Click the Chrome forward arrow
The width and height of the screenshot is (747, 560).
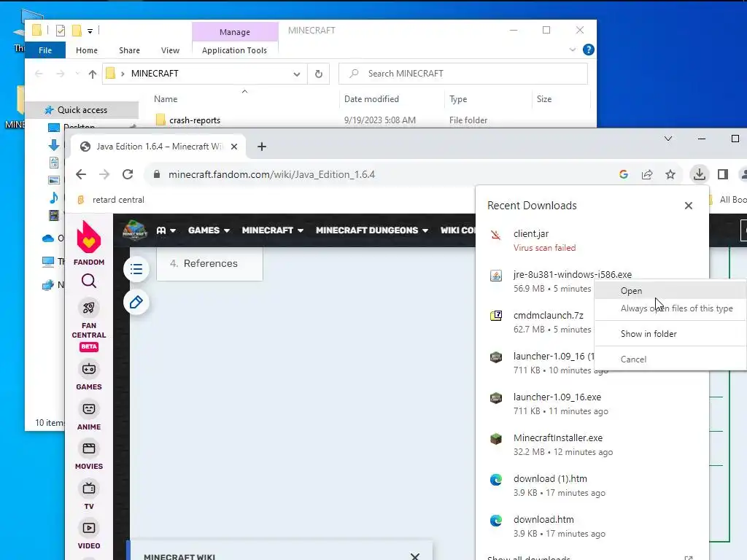click(x=104, y=174)
